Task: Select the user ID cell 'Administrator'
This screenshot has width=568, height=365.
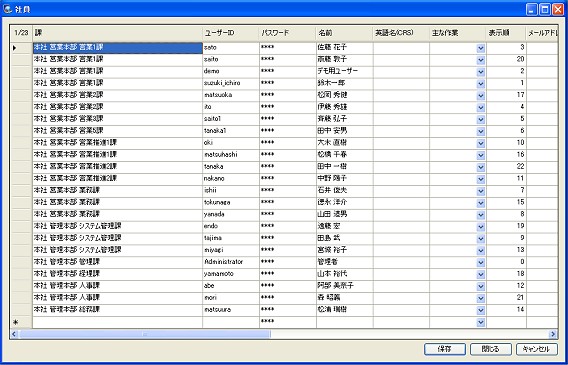Action: coord(231,263)
